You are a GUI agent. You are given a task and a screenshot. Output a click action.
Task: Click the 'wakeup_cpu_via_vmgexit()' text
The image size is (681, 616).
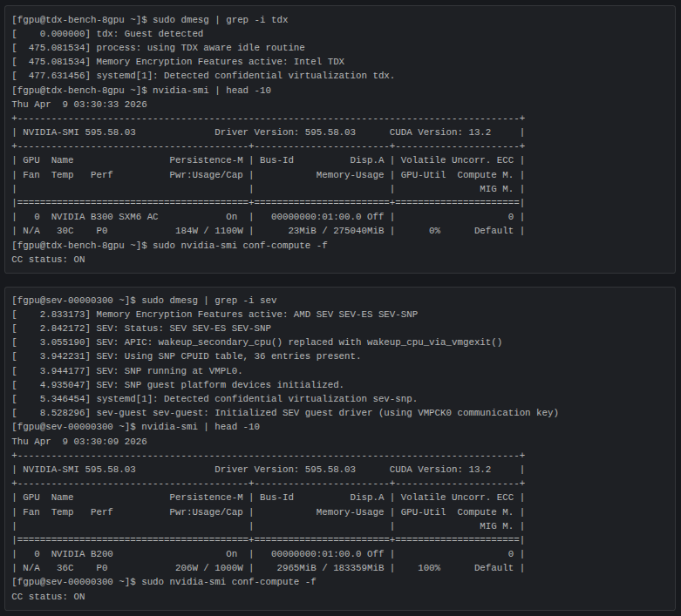434,342
